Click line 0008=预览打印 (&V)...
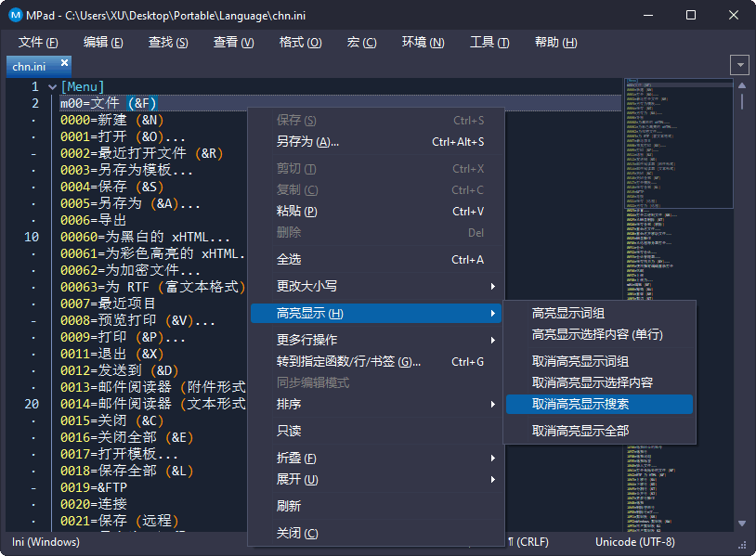This screenshot has width=756, height=556. pos(137,320)
